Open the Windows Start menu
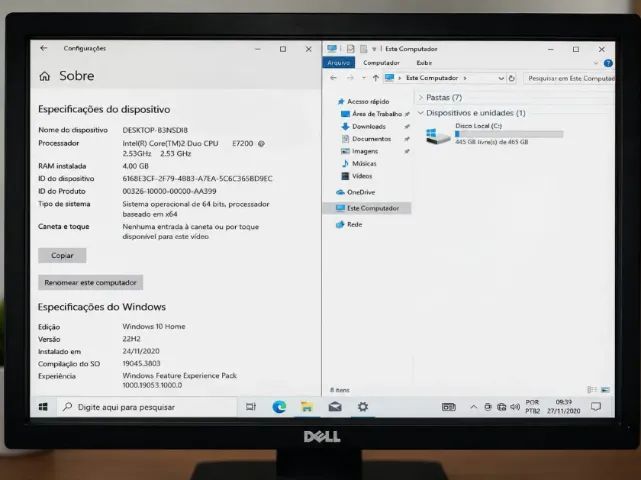This screenshot has width=641, height=480. pos(43,407)
